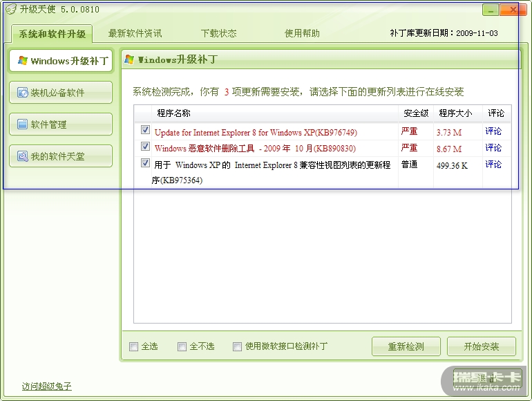532x401 pixels.
Task: Select the Update for Internet Explorer 8 row text
Action: (x=256, y=133)
